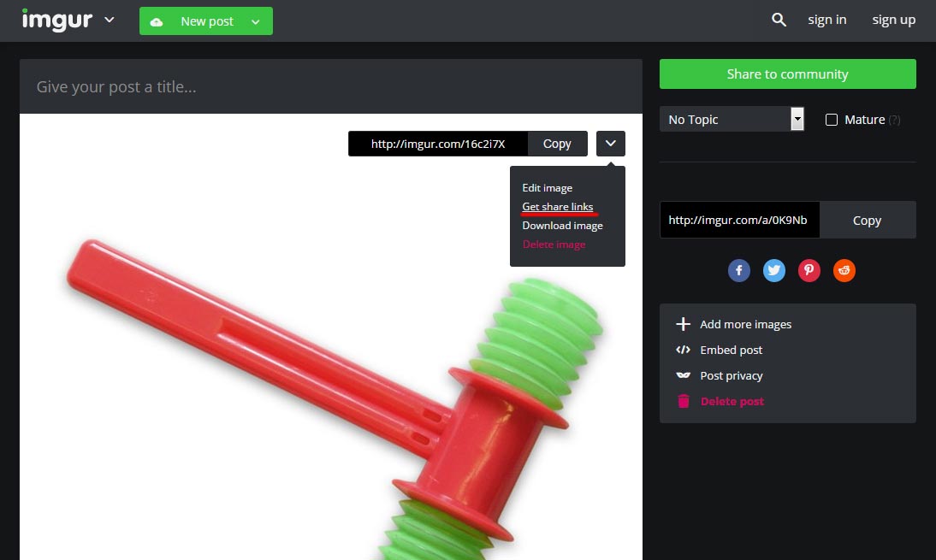Share post via Facebook icon
936x560 pixels.
tap(739, 271)
